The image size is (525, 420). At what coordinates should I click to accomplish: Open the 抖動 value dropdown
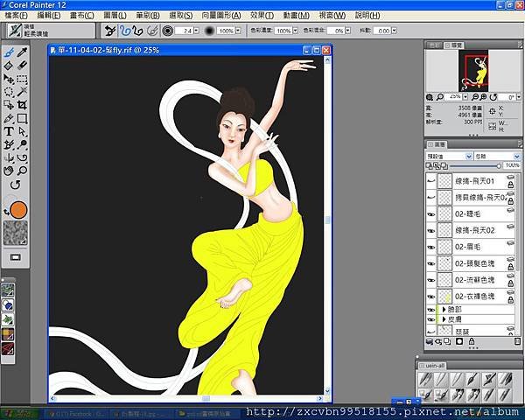pos(394,31)
